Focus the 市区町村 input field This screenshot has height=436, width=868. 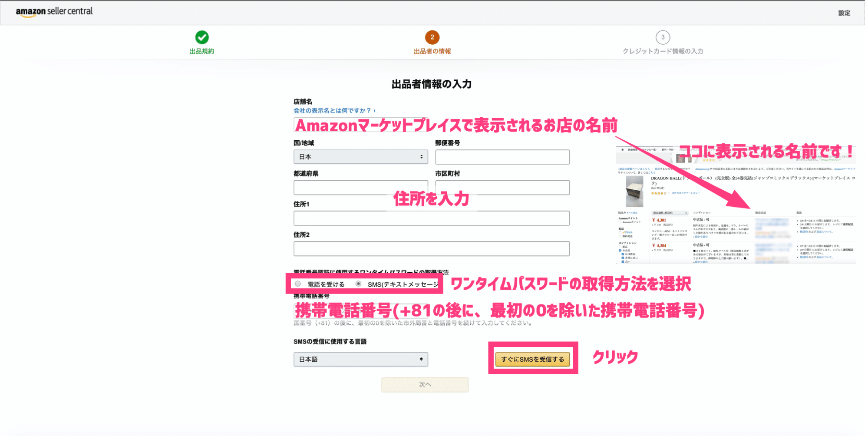coord(502,188)
